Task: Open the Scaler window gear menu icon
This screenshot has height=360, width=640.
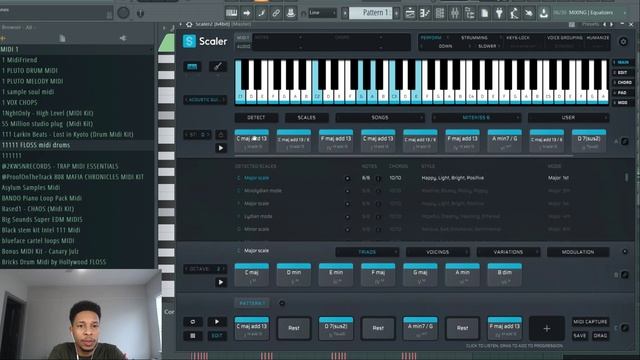Action: 189,24
